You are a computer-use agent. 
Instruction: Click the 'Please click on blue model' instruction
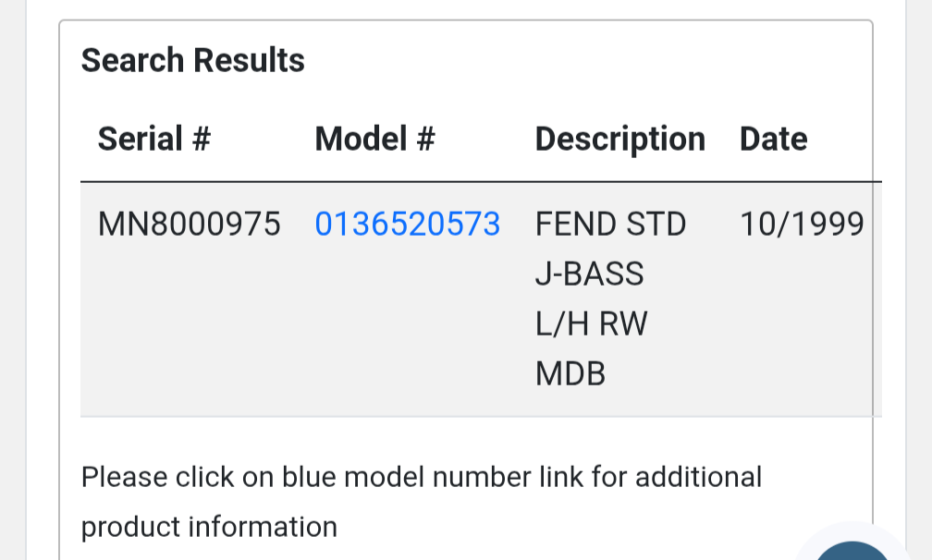(305, 477)
